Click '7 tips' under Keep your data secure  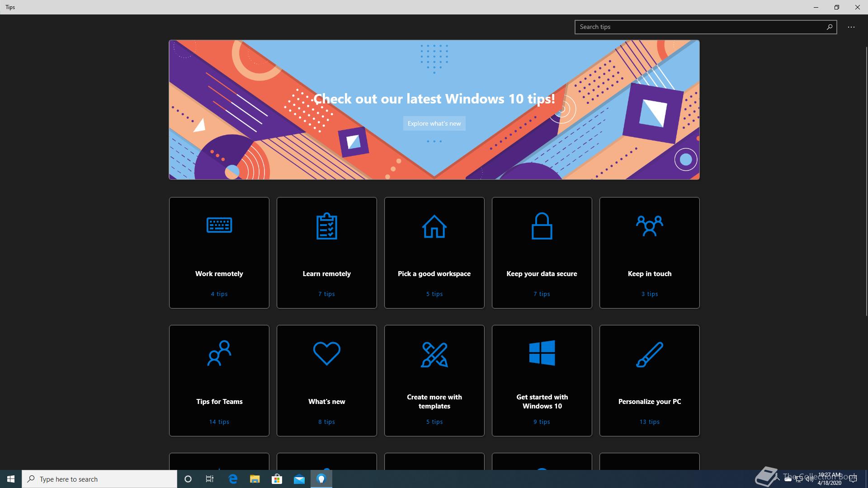[542, 294]
